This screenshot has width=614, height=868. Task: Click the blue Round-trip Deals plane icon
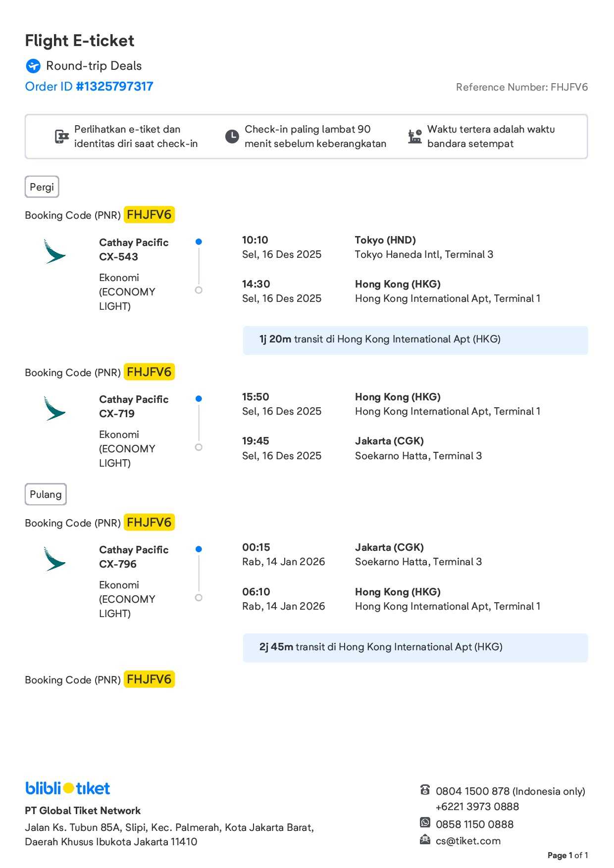point(33,66)
